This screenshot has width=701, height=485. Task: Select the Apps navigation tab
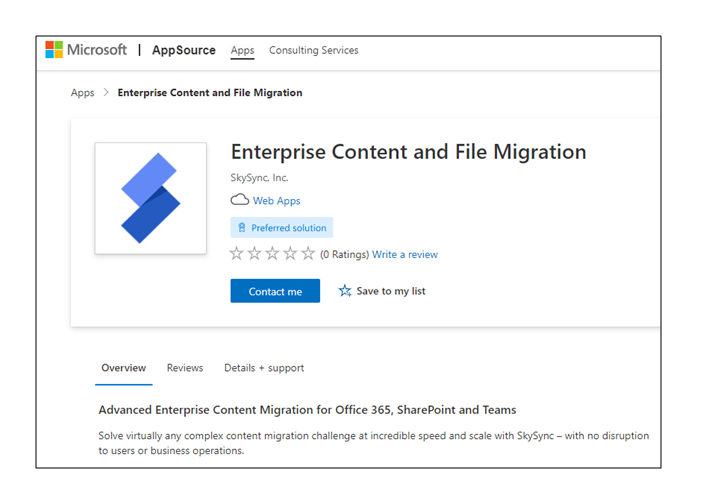pyautogui.click(x=242, y=50)
